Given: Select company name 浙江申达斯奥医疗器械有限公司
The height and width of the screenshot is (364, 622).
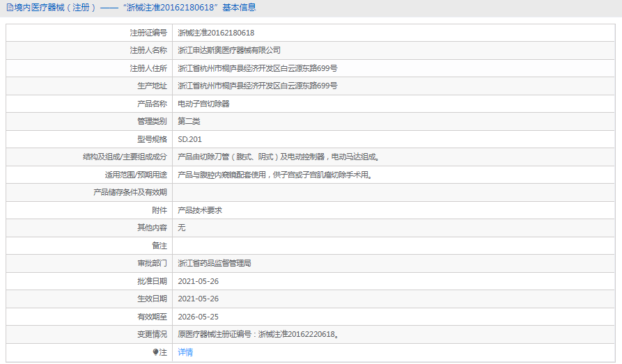Looking at the screenshot, I should click(x=229, y=50).
